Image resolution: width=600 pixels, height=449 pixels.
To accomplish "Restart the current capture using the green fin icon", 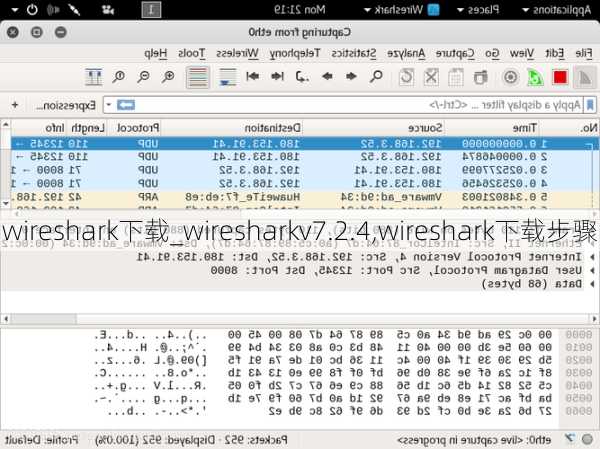I will click(x=535, y=77).
